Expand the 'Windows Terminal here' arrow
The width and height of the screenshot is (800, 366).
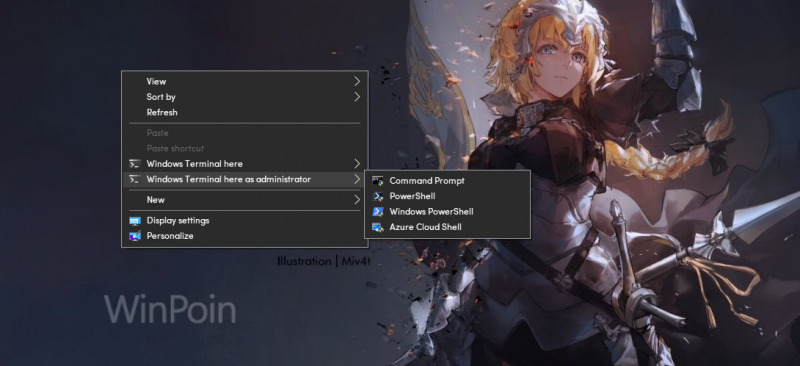pos(357,164)
